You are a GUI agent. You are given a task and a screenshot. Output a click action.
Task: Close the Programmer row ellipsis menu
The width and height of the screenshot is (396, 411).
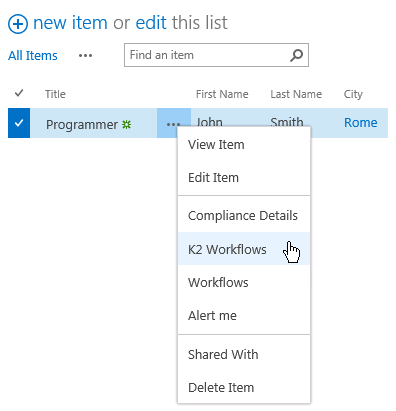pyautogui.click(x=174, y=123)
